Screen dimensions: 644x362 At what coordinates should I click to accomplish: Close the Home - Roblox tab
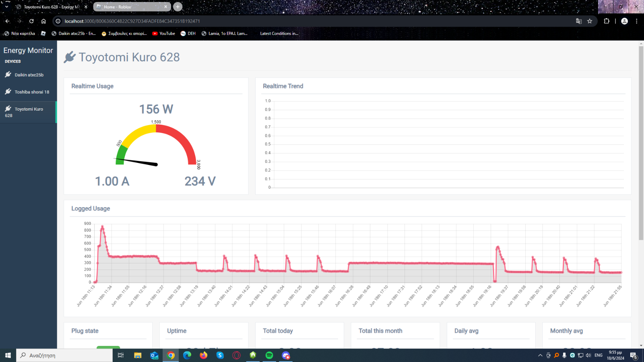pos(166,7)
